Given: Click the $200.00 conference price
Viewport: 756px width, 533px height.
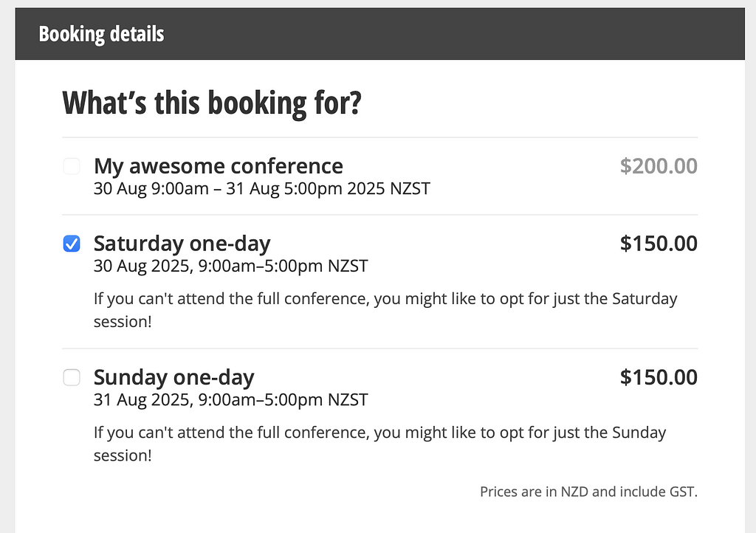Looking at the screenshot, I should coord(659,166).
